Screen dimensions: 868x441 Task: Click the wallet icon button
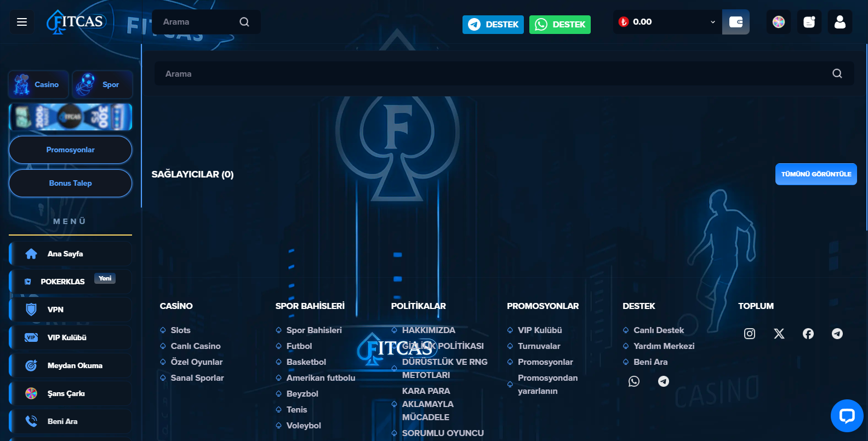pos(735,22)
